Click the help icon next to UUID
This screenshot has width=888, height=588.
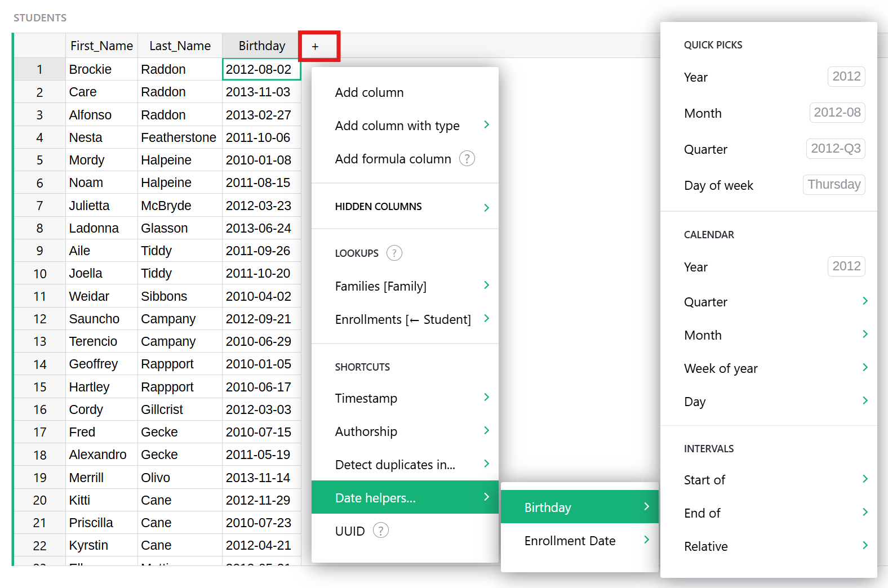(381, 531)
